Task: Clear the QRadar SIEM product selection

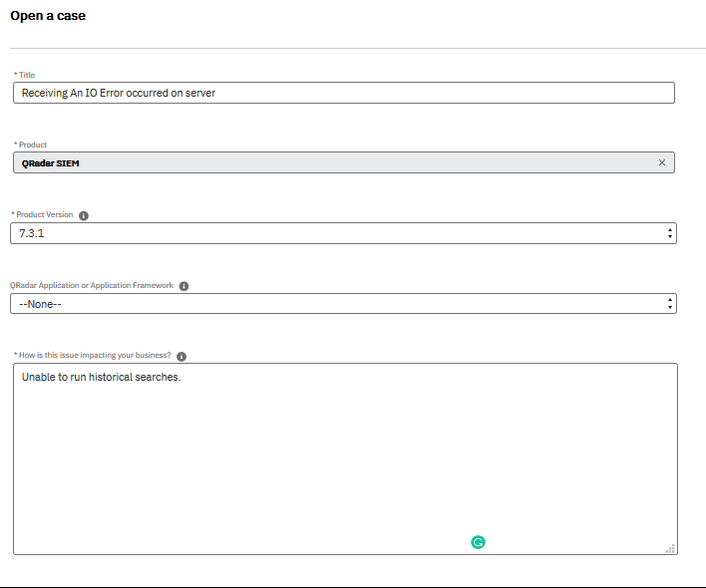Action: (x=661, y=162)
